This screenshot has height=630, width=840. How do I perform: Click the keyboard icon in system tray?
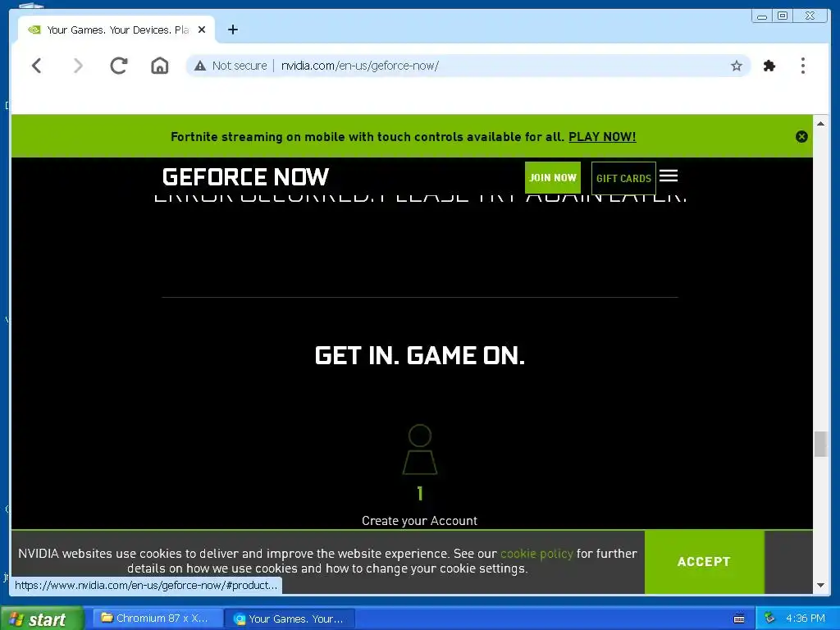click(739, 619)
